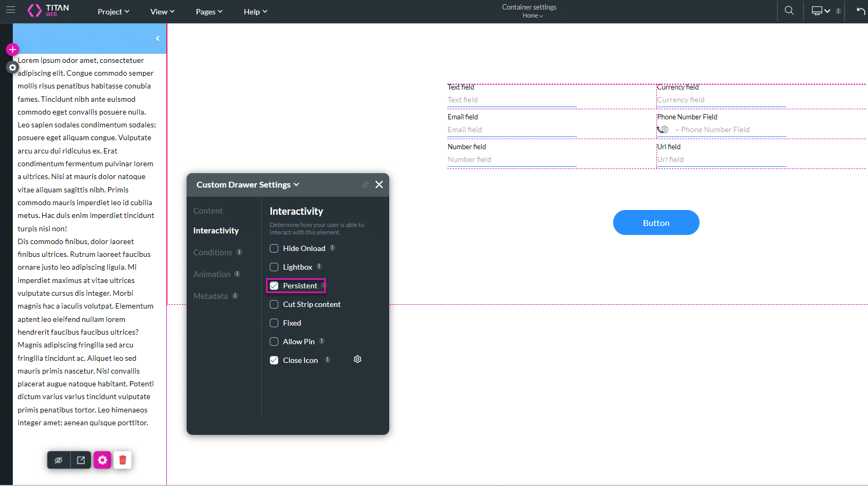Click the Email field input
868x486 pixels.
pos(512,129)
